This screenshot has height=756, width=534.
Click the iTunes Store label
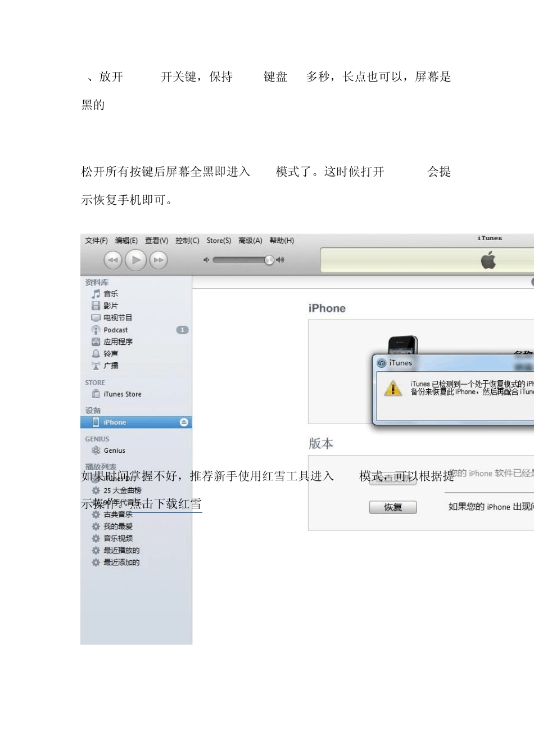coord(123,394)
